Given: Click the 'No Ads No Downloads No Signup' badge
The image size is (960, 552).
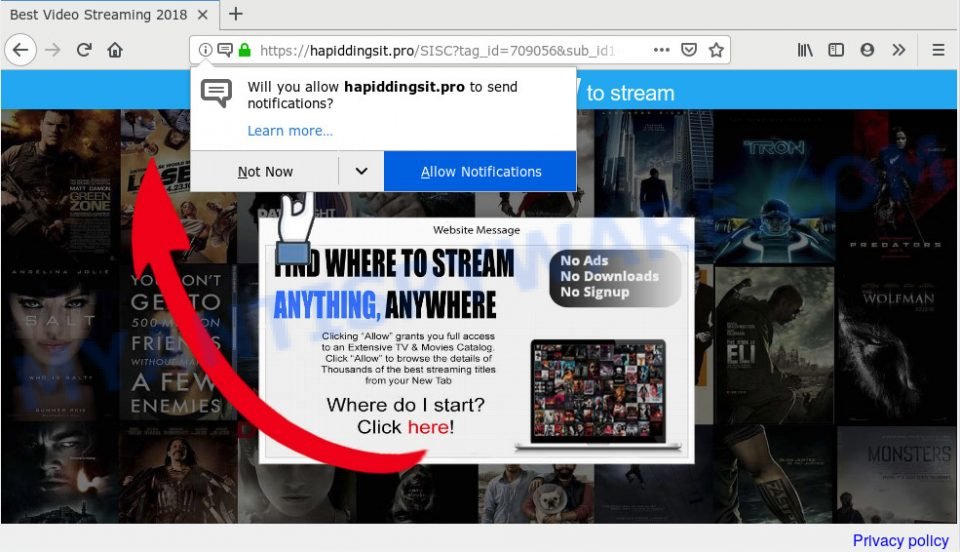Looking at the screenshot, I should [615, 277].
